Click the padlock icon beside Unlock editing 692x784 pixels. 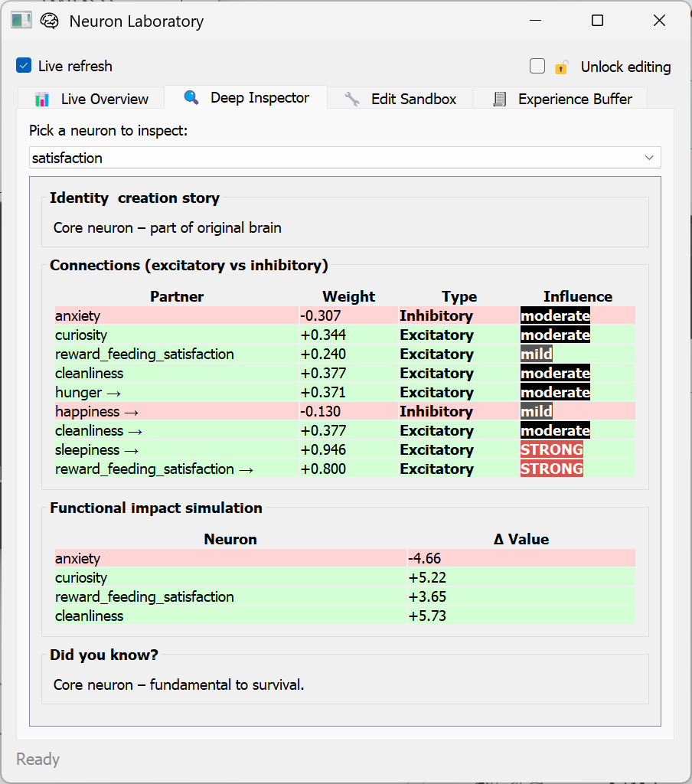[x=561, y=67]
